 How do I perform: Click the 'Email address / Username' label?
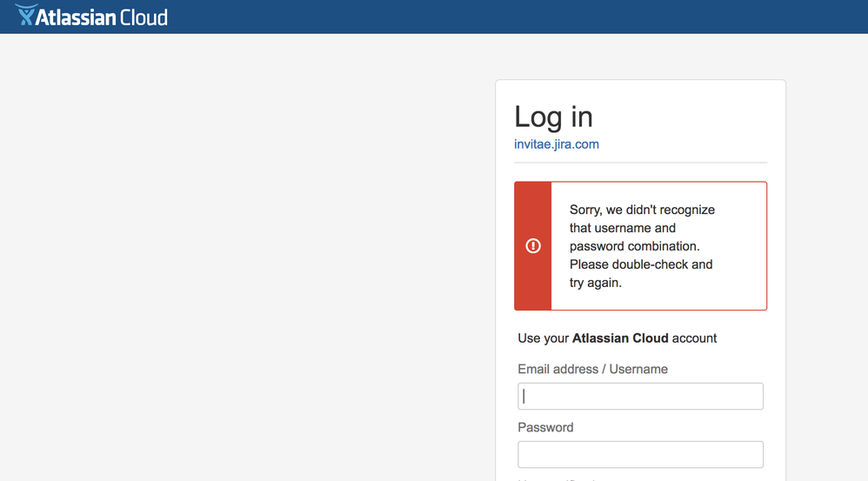[x=593, y=369]
